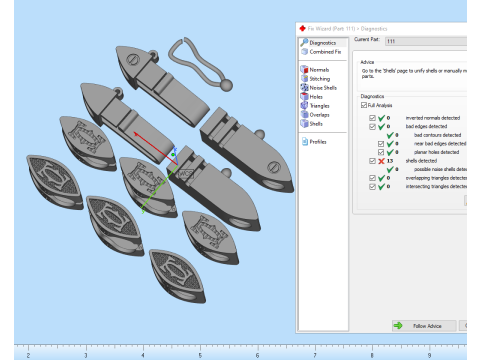The width and height of the screenshot is (480, 360).
Task: Toggle the bad edges detected checkbox
Action: tap(372, 127)
